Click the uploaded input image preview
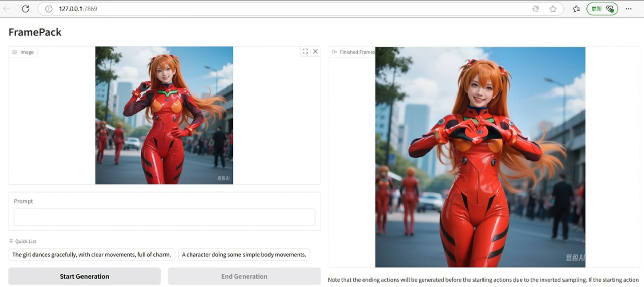This screenshot has width=644, height=287. pos(164,115)
